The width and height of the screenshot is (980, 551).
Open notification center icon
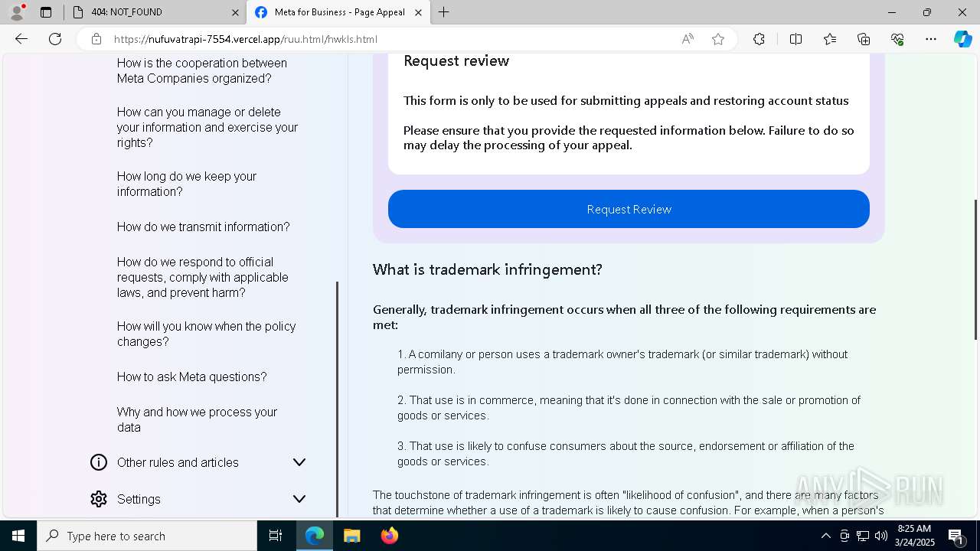pyautogui.click(x=957, y=536)
